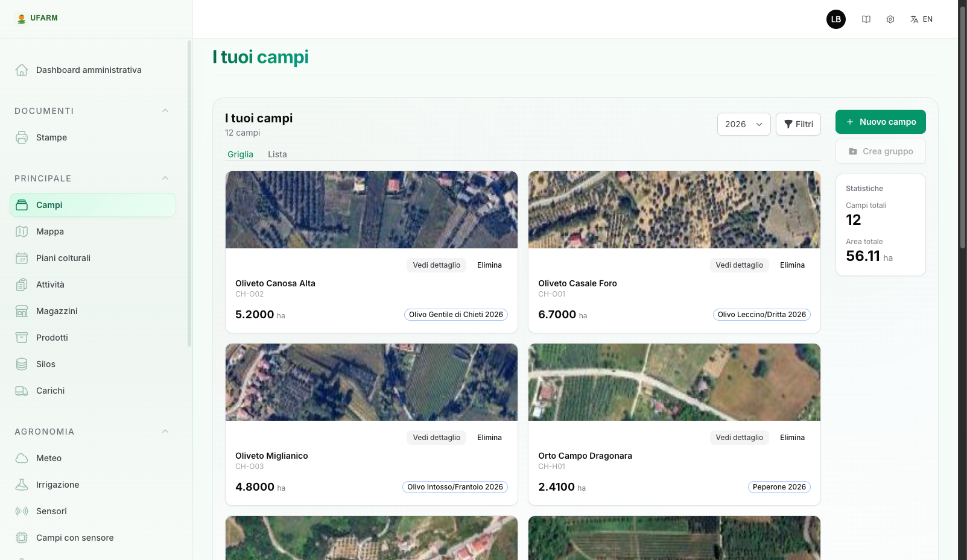Switch to the Lista view tab
Viewport: 967px width, 560px height.
(x=277, y=154)
